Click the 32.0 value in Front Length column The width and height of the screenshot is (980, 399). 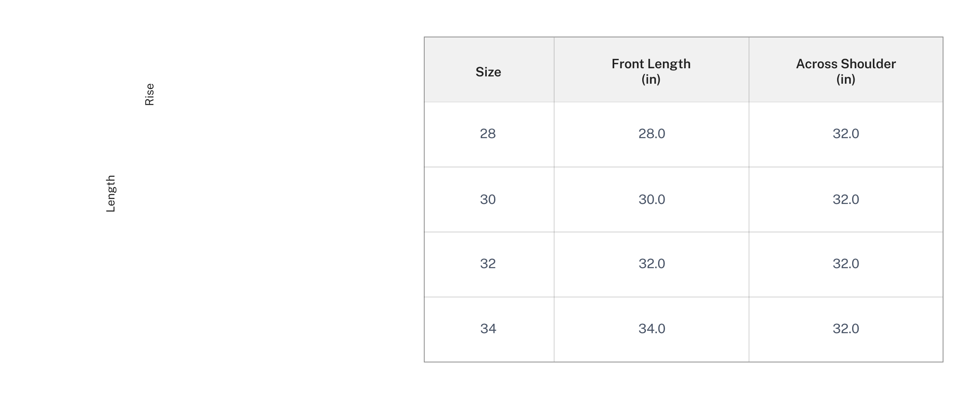pos(652,264)
